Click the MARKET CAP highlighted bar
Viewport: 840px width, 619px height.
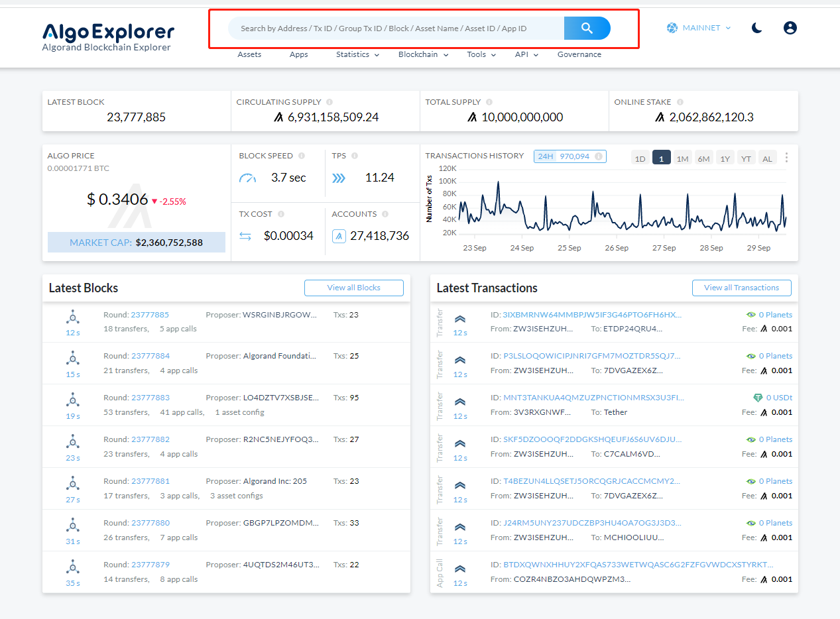(137, 243)
